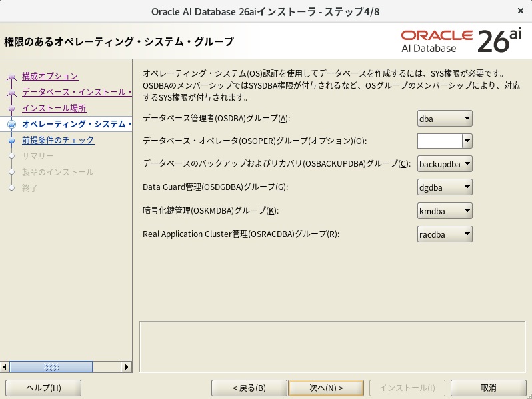Open the OSKMDBA dropdown showing kmdba
The height and width of the screenshot is (399, 532).
click(x=445, y=211)
